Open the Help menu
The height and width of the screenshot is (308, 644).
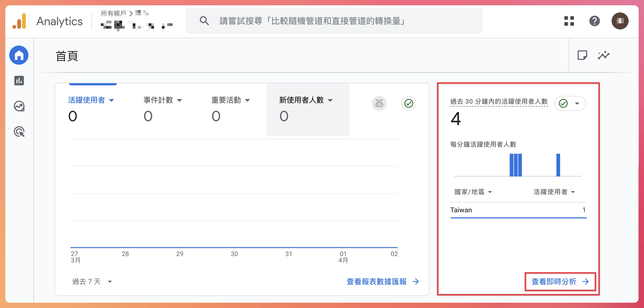pyautogui.click(x=595, y=21)
